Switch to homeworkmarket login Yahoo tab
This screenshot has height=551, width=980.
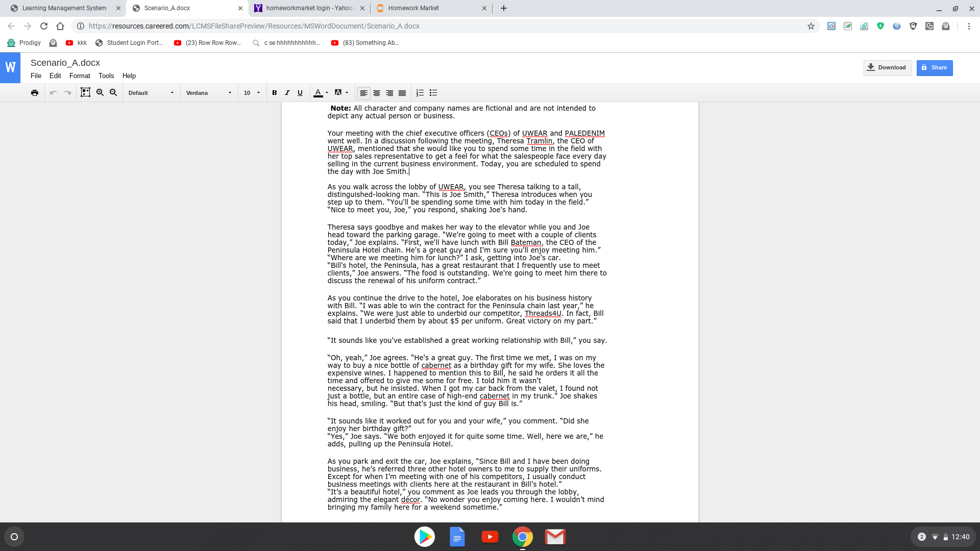click(x=309, y=8)
